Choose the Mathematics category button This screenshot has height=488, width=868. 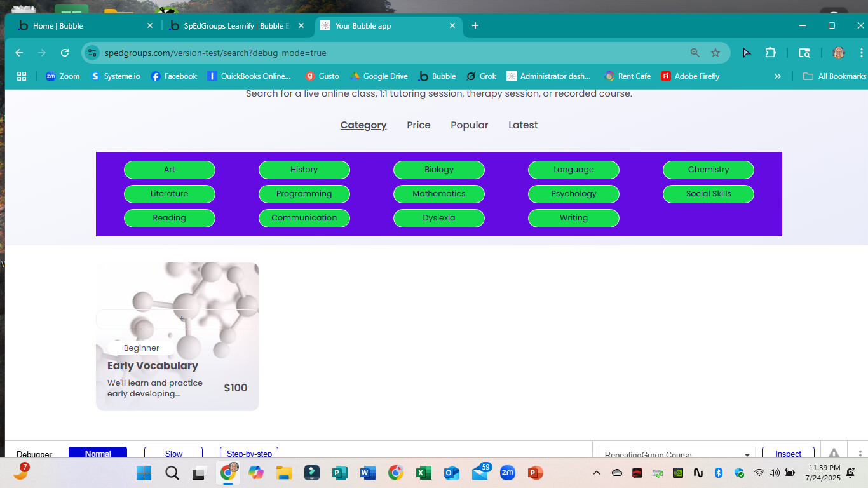(439, 194)
